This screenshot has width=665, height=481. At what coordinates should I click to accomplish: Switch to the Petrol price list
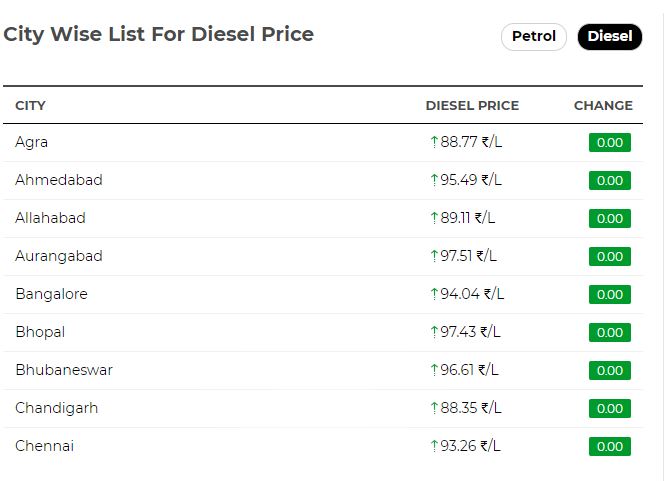[x=534, y=37]
